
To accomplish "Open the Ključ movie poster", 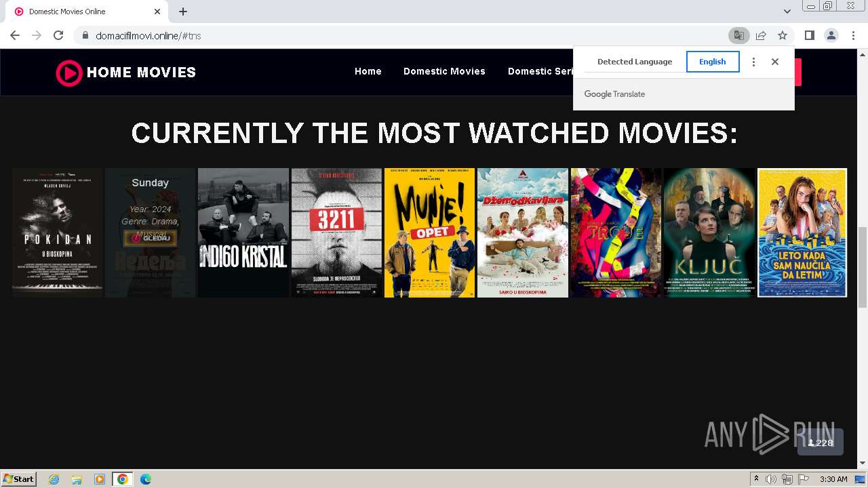I will coord(709,232).
